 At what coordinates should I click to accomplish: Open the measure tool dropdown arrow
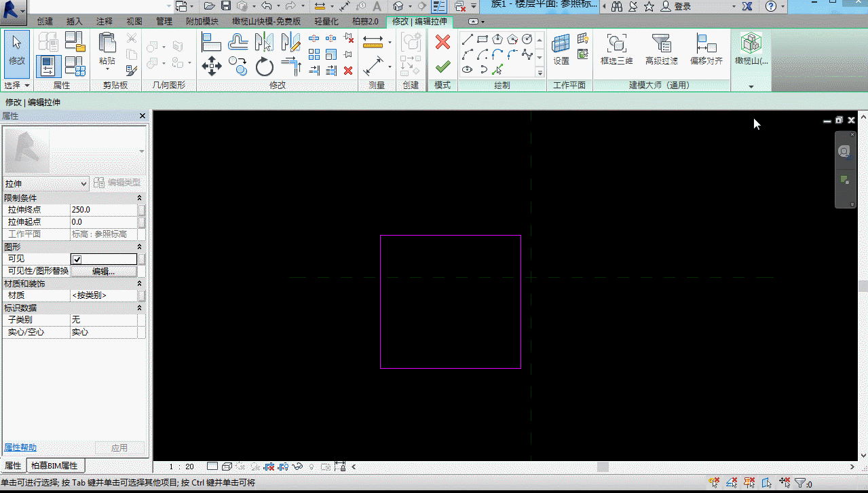(x=390, y=43)
